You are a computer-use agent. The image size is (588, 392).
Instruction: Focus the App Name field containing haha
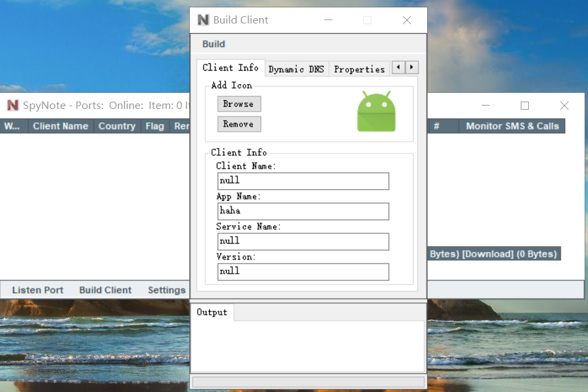pos(303,211)
